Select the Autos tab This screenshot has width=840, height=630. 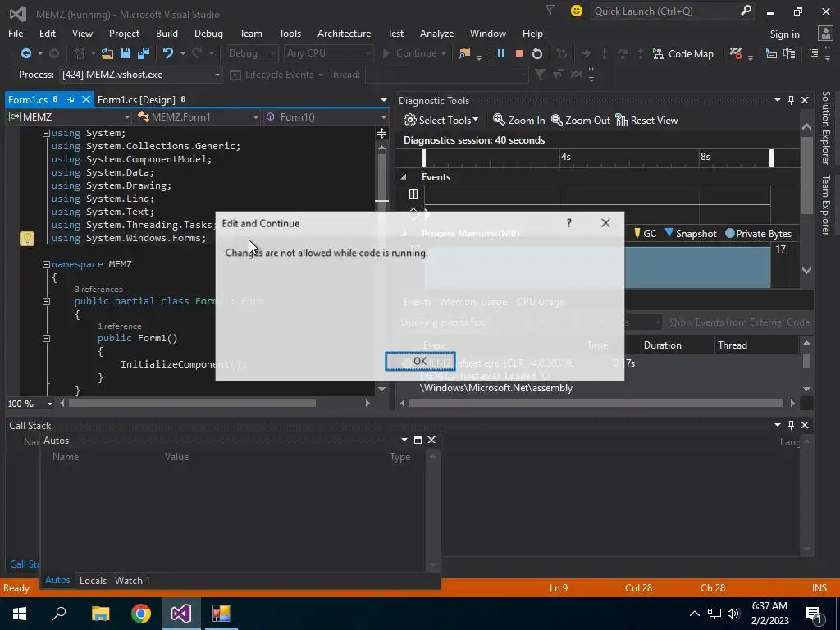(x=57, y=580)
